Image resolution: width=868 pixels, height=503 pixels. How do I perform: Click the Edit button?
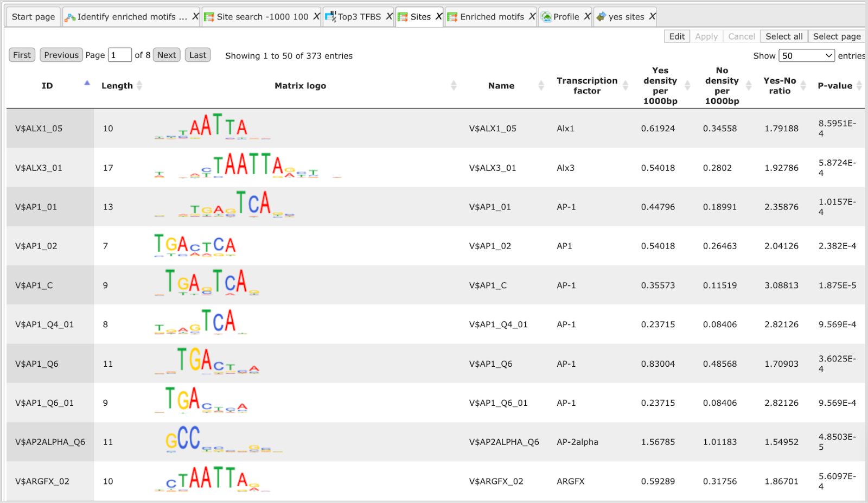677,36
